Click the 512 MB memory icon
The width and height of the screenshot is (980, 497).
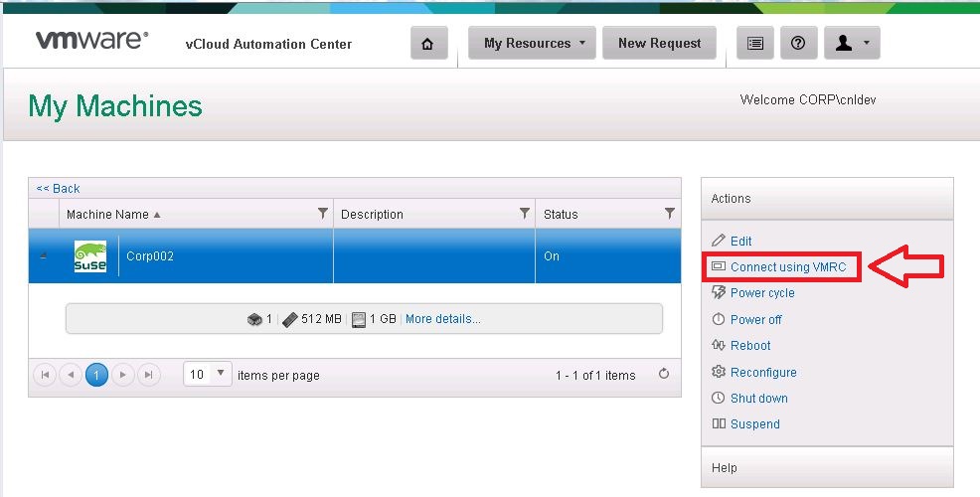[290, 319]
